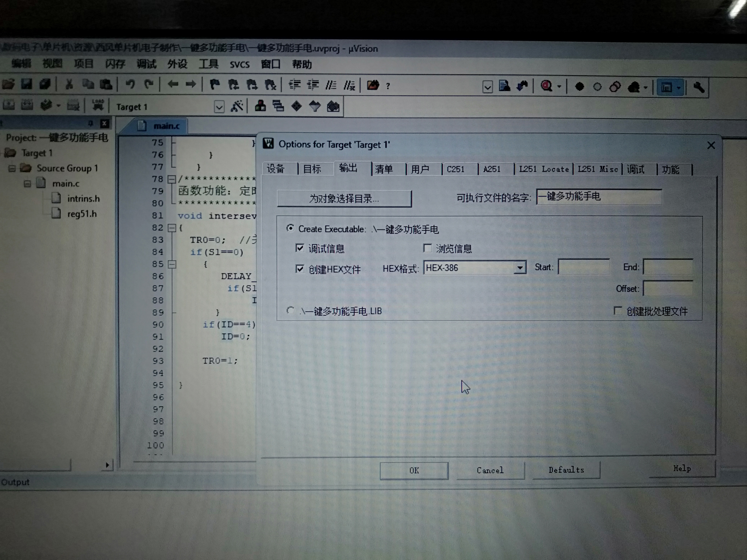Screen dimensions: 747x560
Task: Click the Save All icon
Action: pyautogui.click(x=45, y=84)
